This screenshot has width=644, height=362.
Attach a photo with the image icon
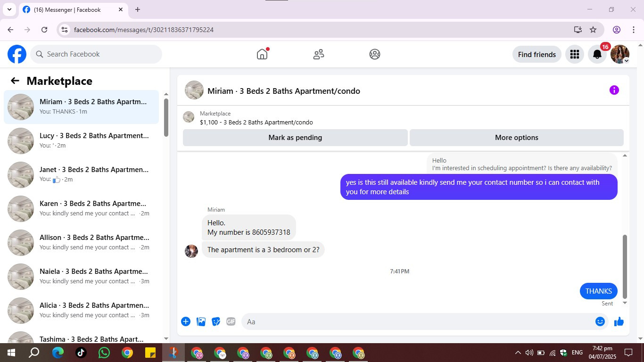click(x=201, y=321)
